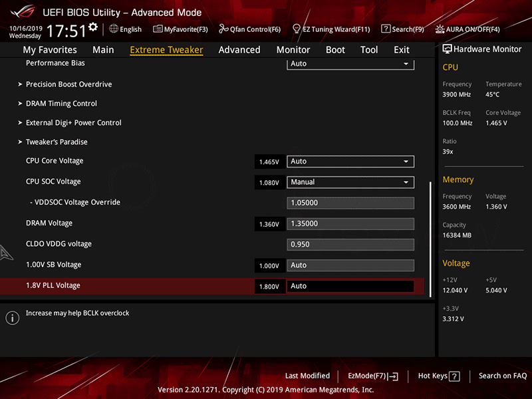
Task: Select 1.00V SB Voltage label
Action: [x=53, y=265]
